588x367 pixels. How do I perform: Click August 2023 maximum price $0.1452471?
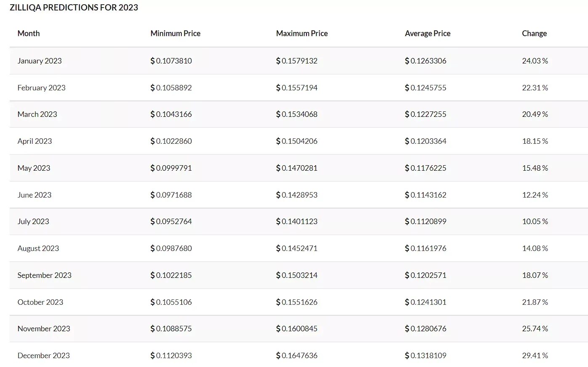pos(297,248)
